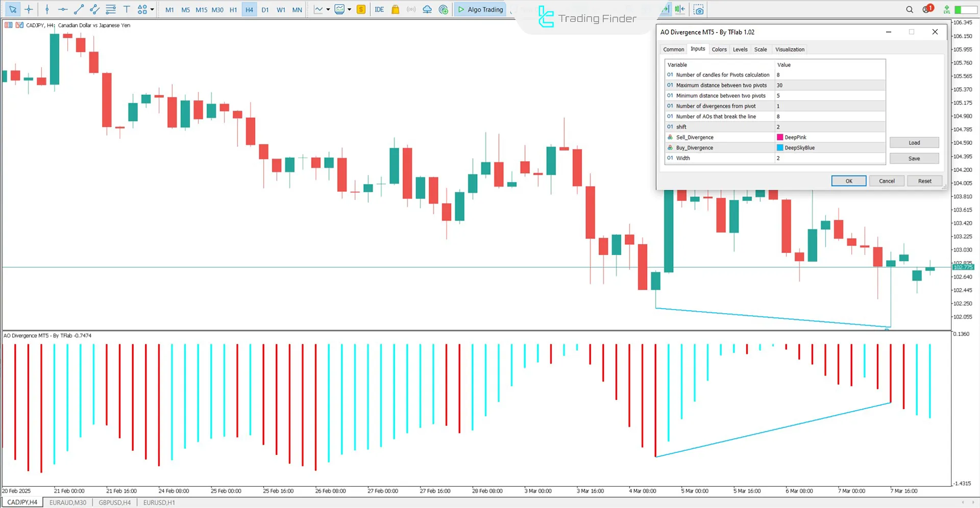Select the crosshair tool
This screenshot has height=508, width=980.
pos(29,9)
